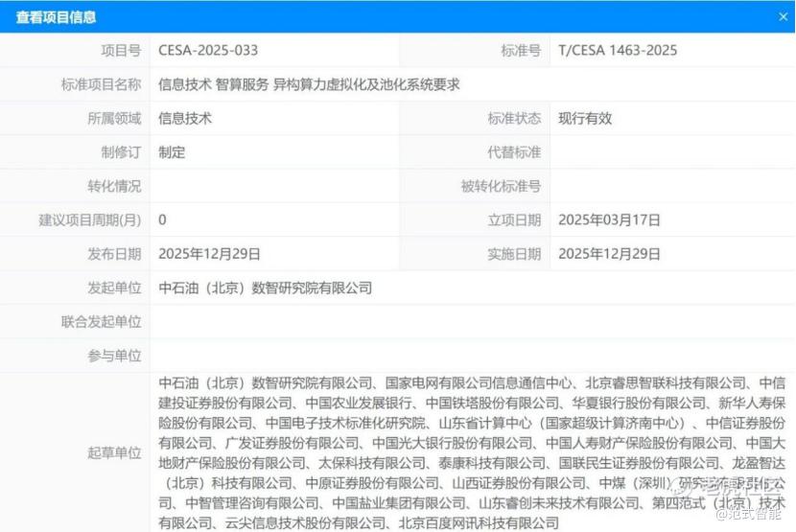The height and width of the screenshot is (532, 796).
Task: Click 国家电网有限公司信息通信中心 in drafting units
Action: click(x=479, y=382)
